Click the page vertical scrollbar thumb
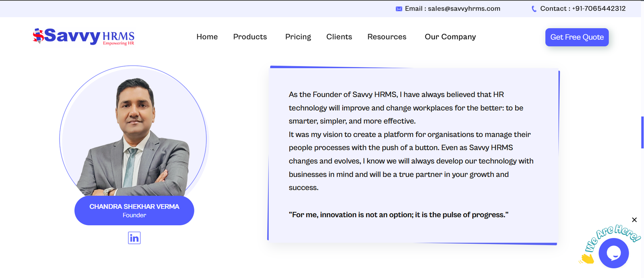 pos(642,133)
